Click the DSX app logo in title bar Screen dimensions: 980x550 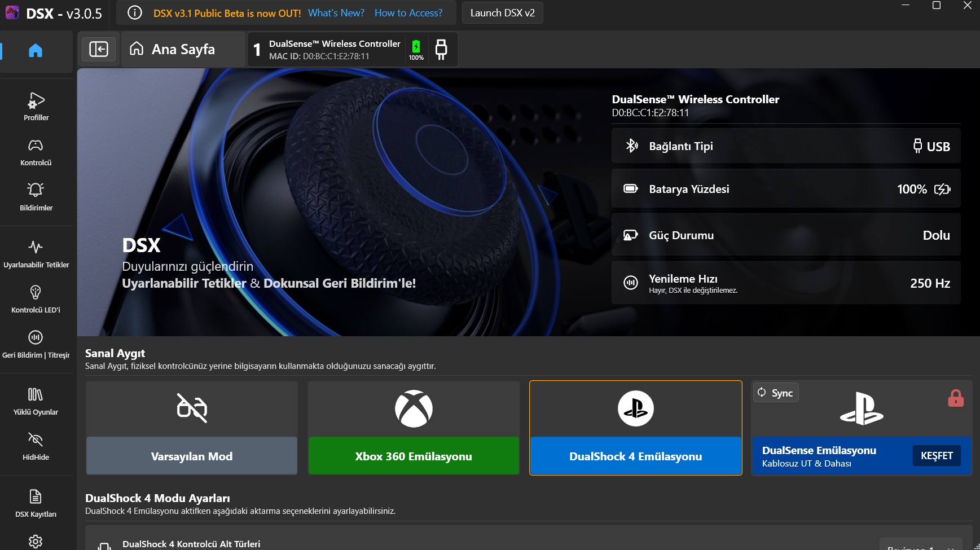click(12, 12)
